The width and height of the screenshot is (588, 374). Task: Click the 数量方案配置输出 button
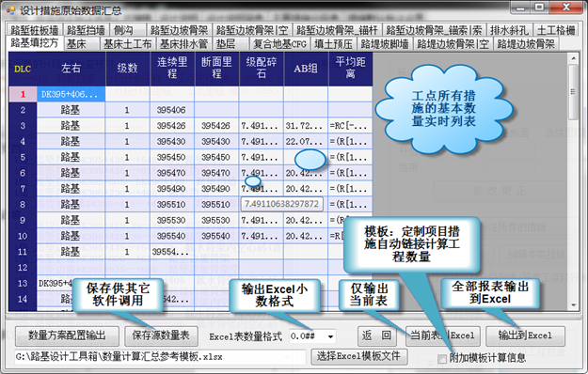coord(67,335)
